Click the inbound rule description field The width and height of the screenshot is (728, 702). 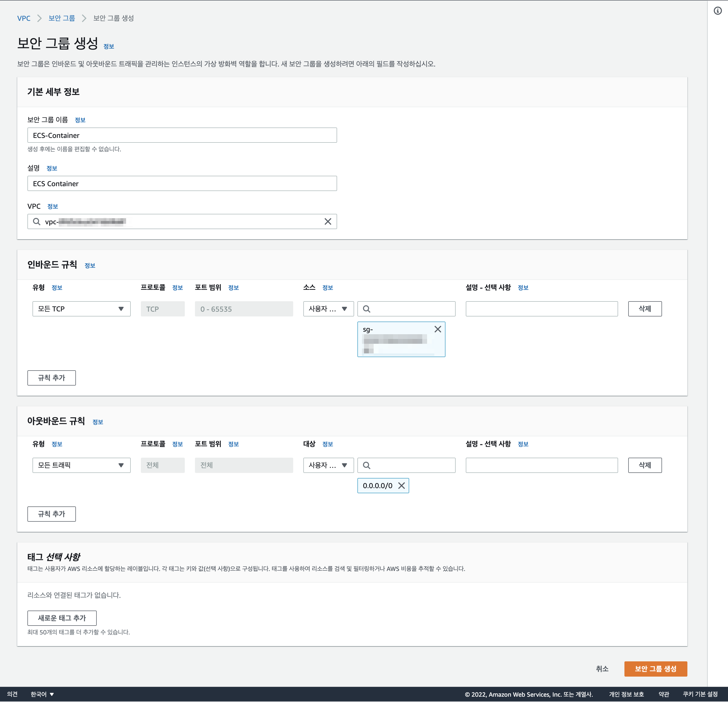pyautogui.click(x=541, y=309)
